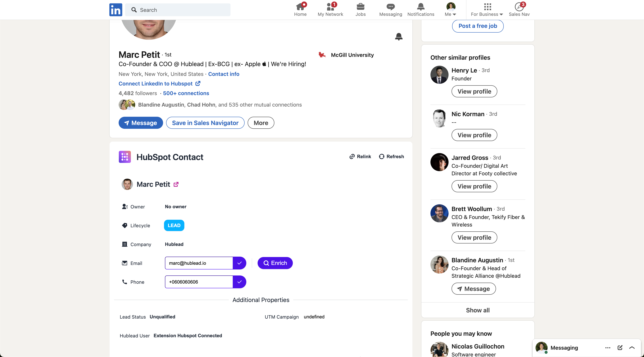Expand the For Business dropdown
The width and height of the screenshot is (644, 357).
487,10
